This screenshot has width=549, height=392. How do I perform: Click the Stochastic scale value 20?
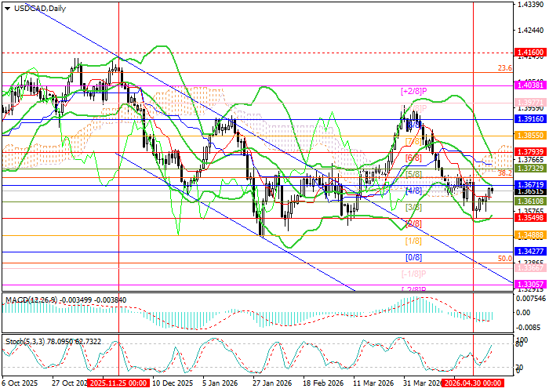pos(520,367)
